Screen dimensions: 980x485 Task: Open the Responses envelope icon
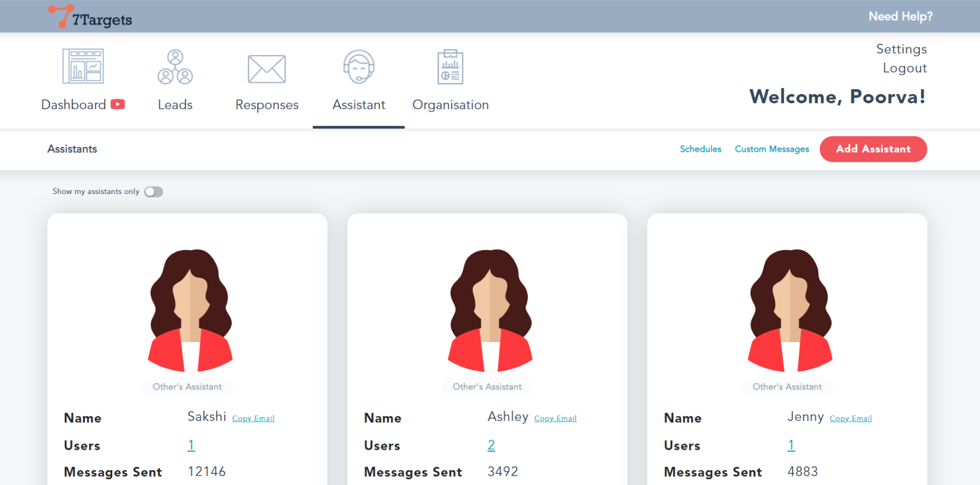[266, 69]
